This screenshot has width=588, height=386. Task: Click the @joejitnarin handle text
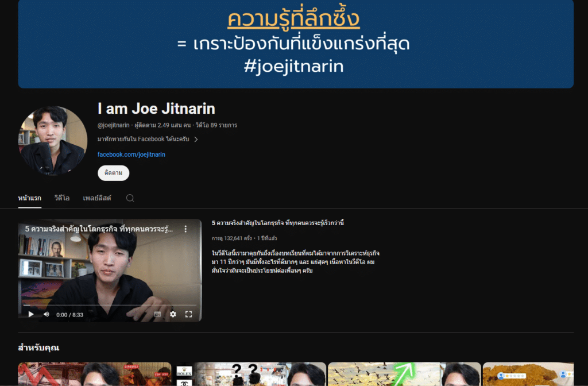point(113,125)
